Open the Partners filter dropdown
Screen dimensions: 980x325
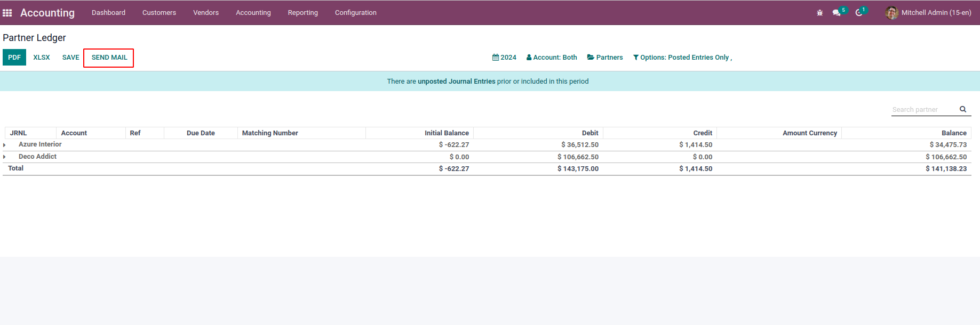tap(605, 58)
